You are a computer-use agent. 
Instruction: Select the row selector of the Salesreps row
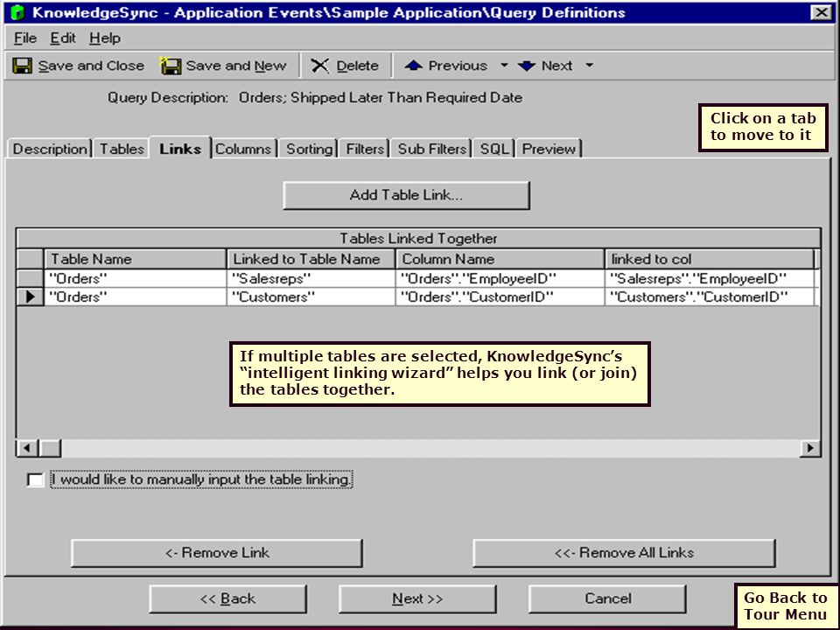pyautogui.click(x=30, y=278)
